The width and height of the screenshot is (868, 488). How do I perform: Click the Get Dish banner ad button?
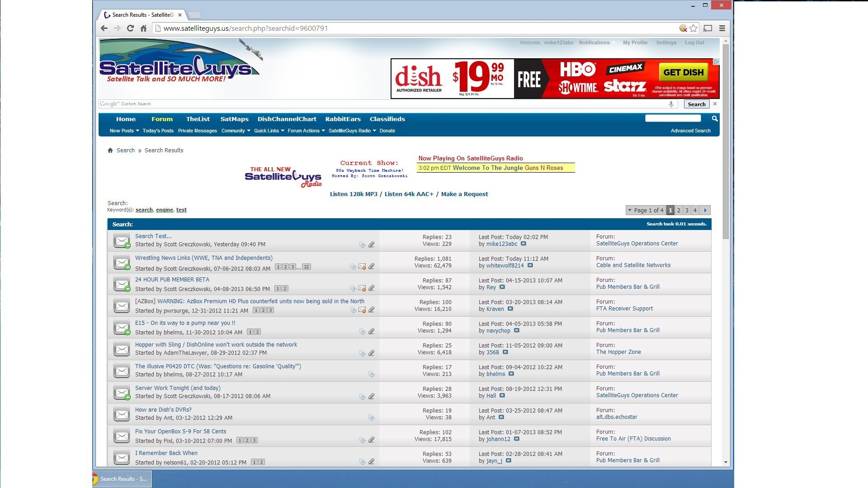click(683, 72)
